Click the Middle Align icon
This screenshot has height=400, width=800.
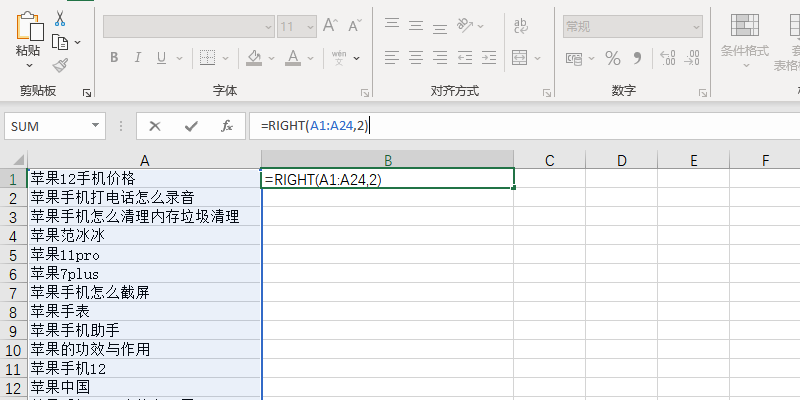pos(416,25)
